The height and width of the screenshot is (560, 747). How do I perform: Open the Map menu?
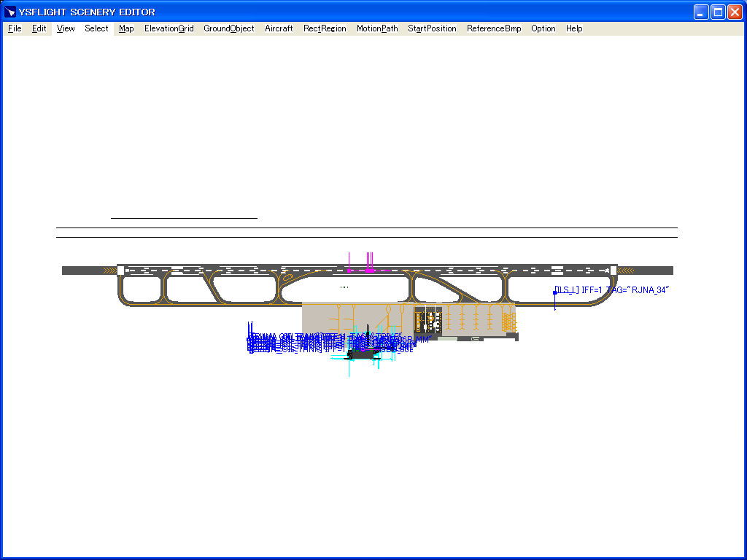[x=126, y=28]
